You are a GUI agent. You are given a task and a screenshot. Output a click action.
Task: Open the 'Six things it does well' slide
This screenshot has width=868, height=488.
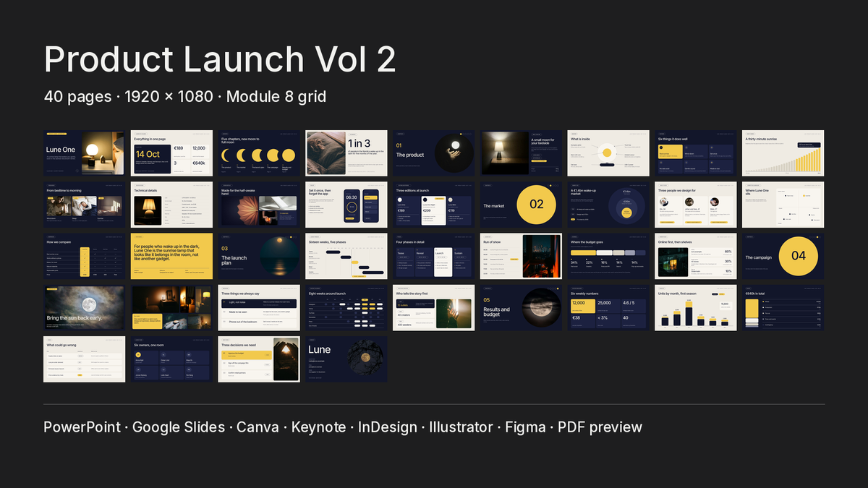pos(696,153)
